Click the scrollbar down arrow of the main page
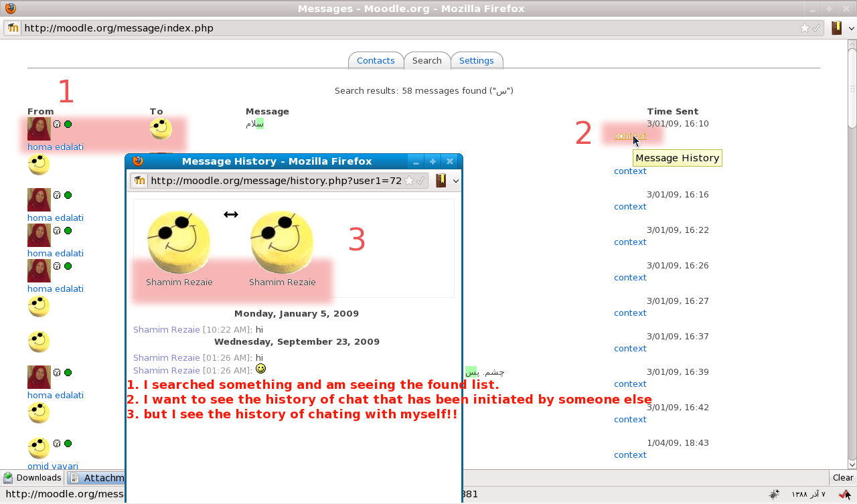The height and width of the screenshot is (504, 857). pos(852,464)
